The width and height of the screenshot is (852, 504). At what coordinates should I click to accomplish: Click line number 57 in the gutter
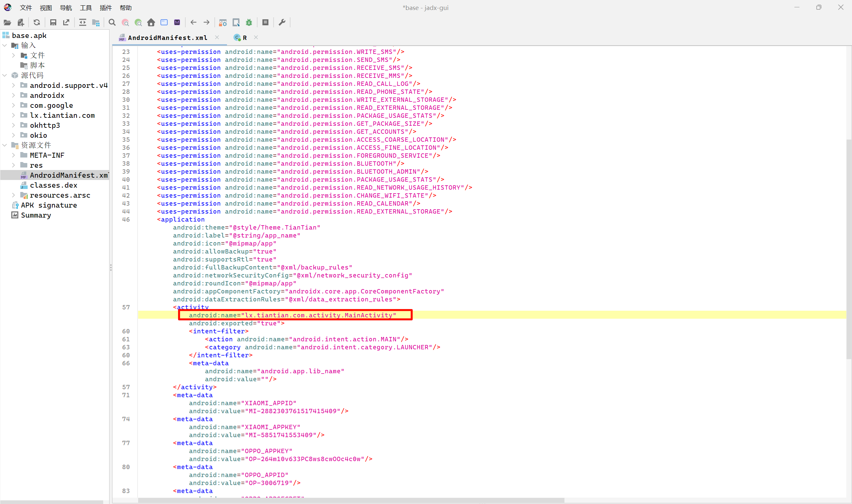[x=126, y=307]
